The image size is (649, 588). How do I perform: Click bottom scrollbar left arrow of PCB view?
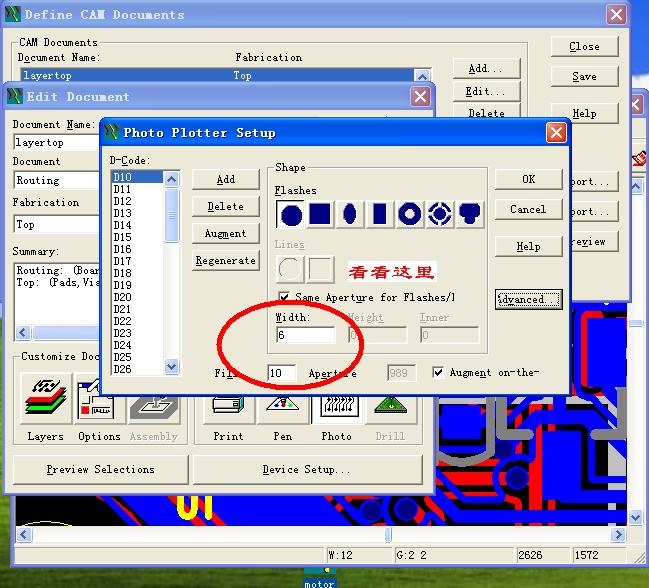pos(24,534)
